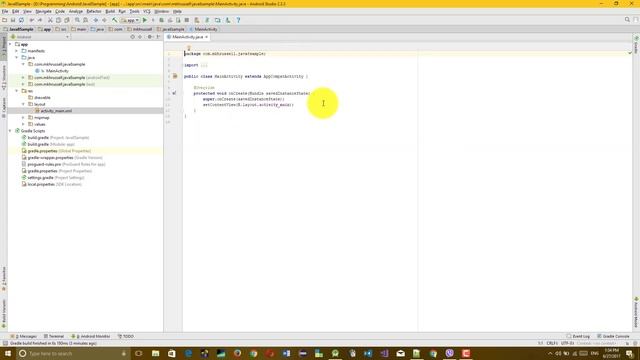The width and height of the screenshot is (640, 360).
Task: Open the File menu
Action: pyautogui.click(x=5, y=11)
